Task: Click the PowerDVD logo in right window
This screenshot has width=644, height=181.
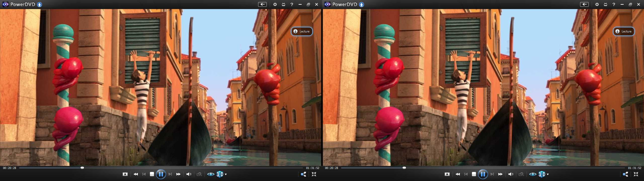Action: 327,4
